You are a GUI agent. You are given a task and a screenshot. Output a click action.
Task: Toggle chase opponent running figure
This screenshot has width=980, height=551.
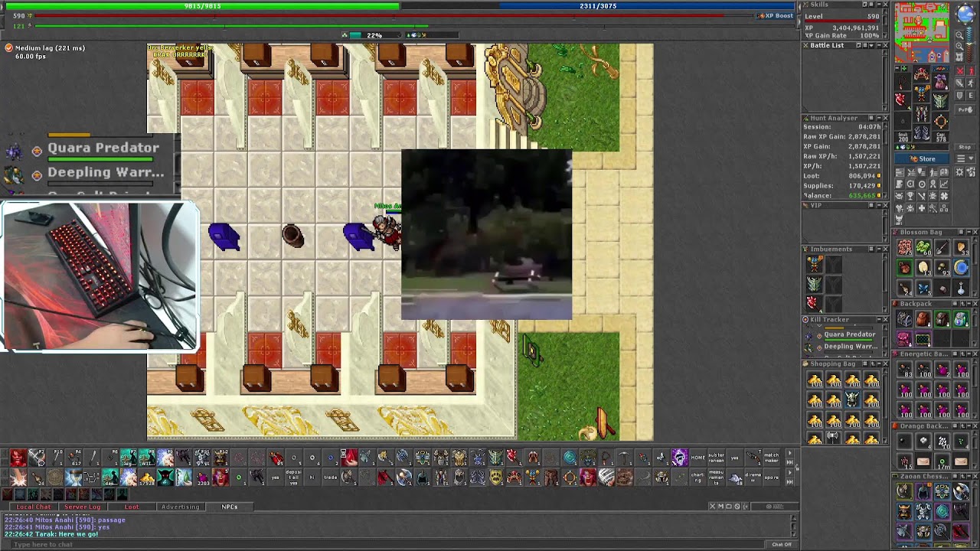point(971,83)
